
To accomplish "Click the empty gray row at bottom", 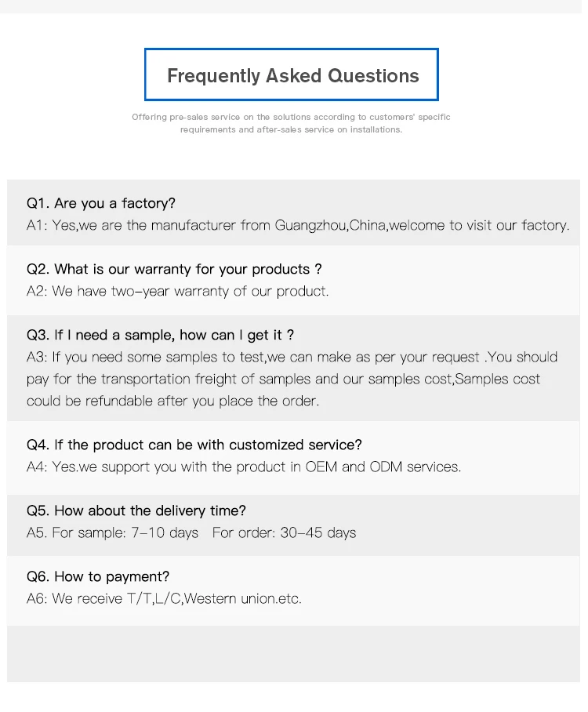I will (293, 653).
